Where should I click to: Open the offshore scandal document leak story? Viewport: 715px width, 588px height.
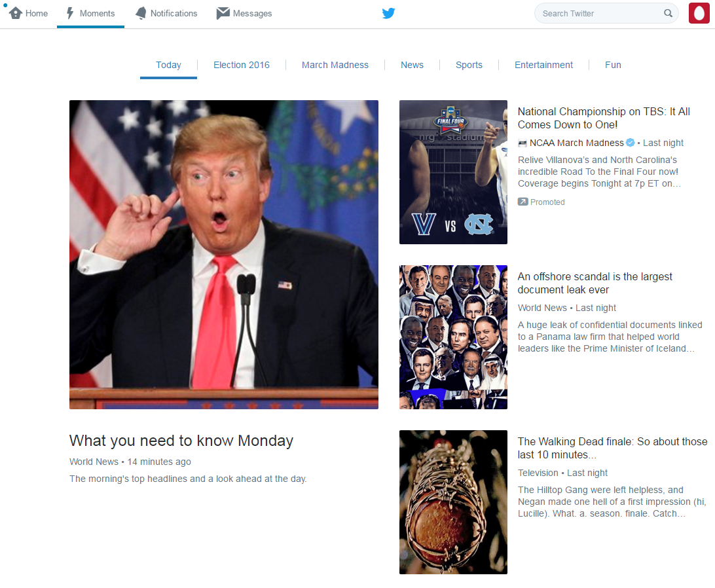click(x=595, y=283)
